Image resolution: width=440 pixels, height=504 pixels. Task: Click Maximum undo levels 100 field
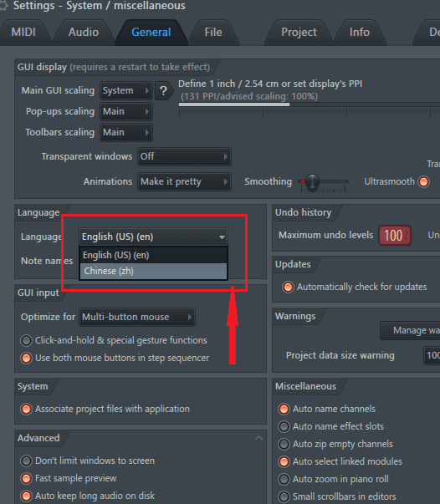395,236
